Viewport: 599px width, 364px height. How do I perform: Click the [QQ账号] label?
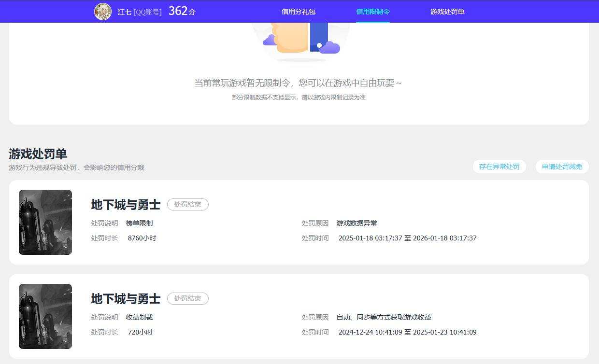148,12
